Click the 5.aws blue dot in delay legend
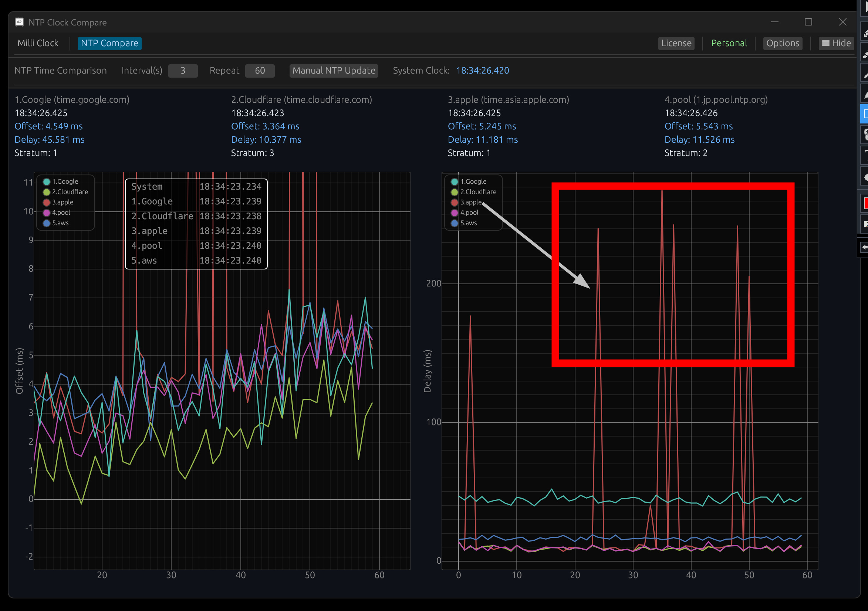This screenshot has width=868, height=611. click(455, 223)
